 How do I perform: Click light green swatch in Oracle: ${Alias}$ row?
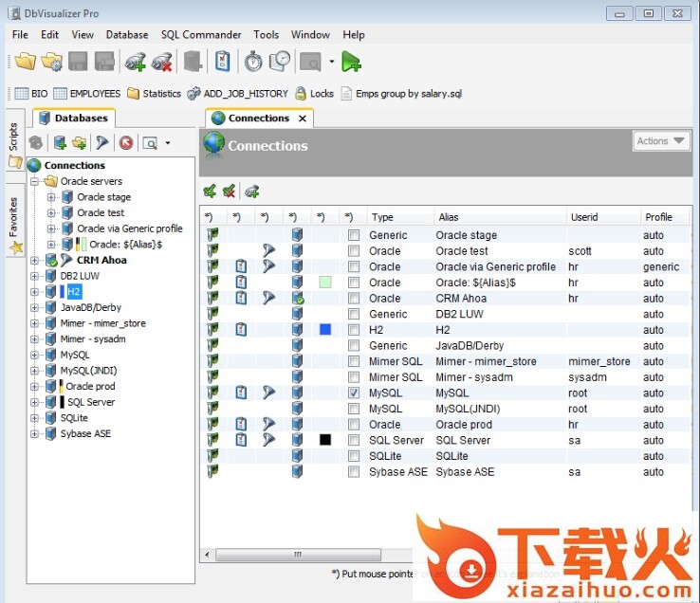(325, 283)
